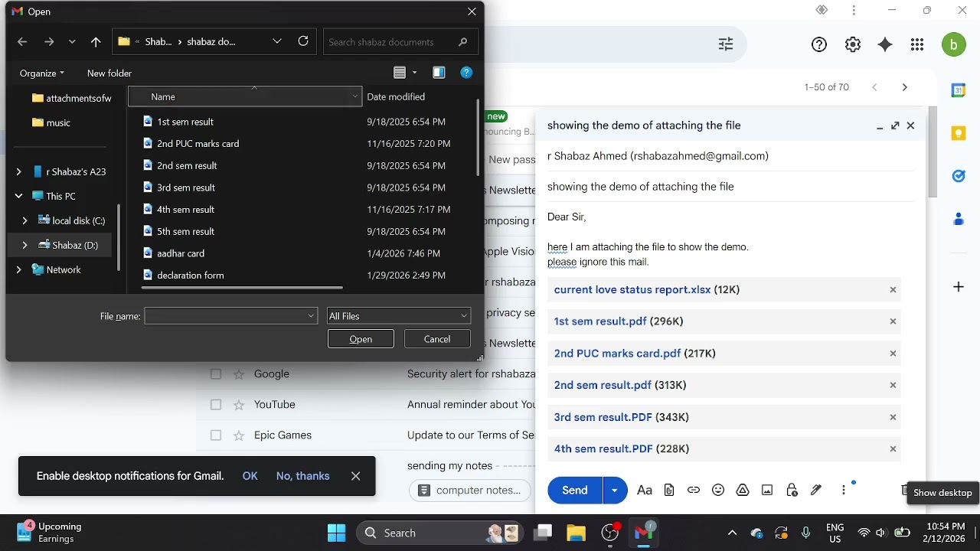Click the Open button

point(361,339)
